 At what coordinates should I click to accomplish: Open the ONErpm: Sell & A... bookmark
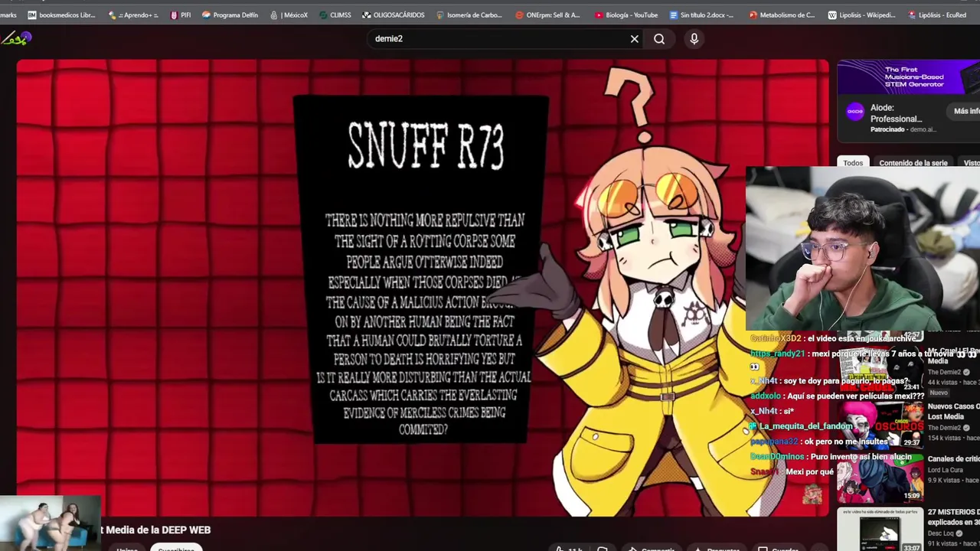[x=548, y=15]
